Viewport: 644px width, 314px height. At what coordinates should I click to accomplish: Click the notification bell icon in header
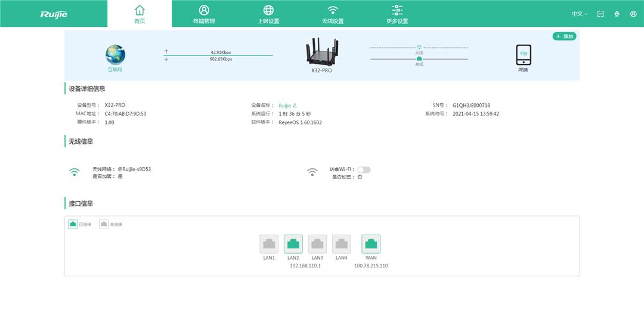click(617, 14)
